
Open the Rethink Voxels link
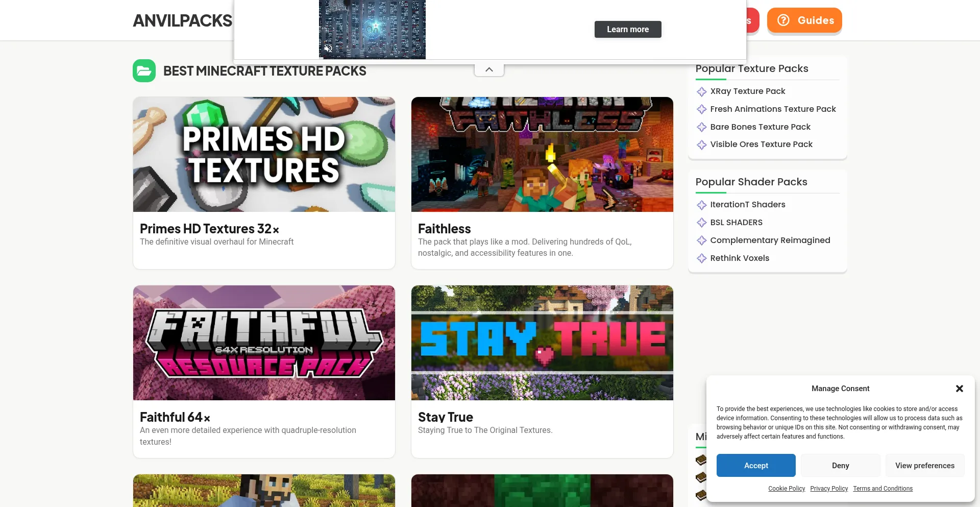coord(739,258)
